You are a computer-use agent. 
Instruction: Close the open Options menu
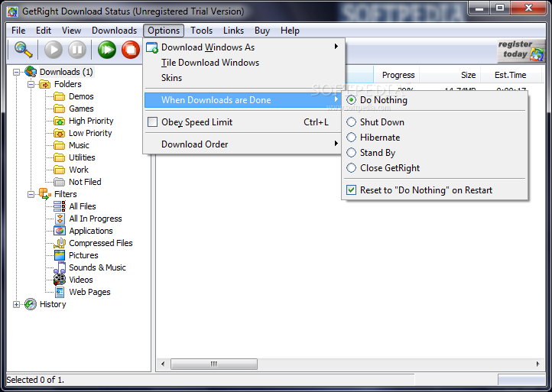pos(164,31)
